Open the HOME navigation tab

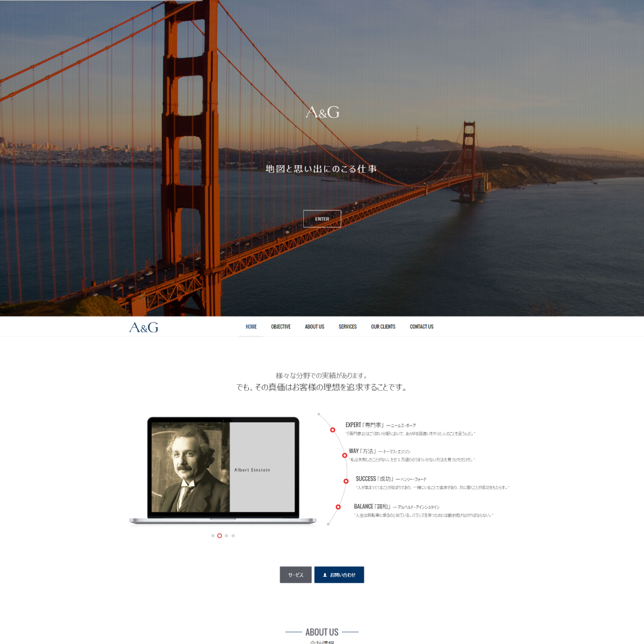coord(251,326)
